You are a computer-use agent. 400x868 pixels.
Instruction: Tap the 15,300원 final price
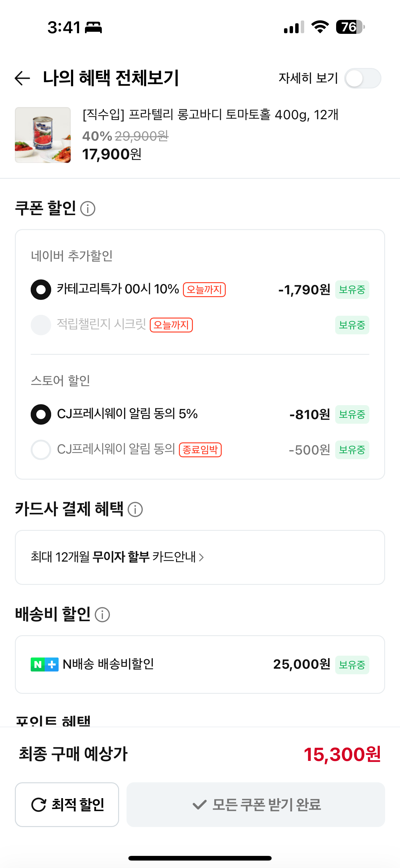point(342,754)
